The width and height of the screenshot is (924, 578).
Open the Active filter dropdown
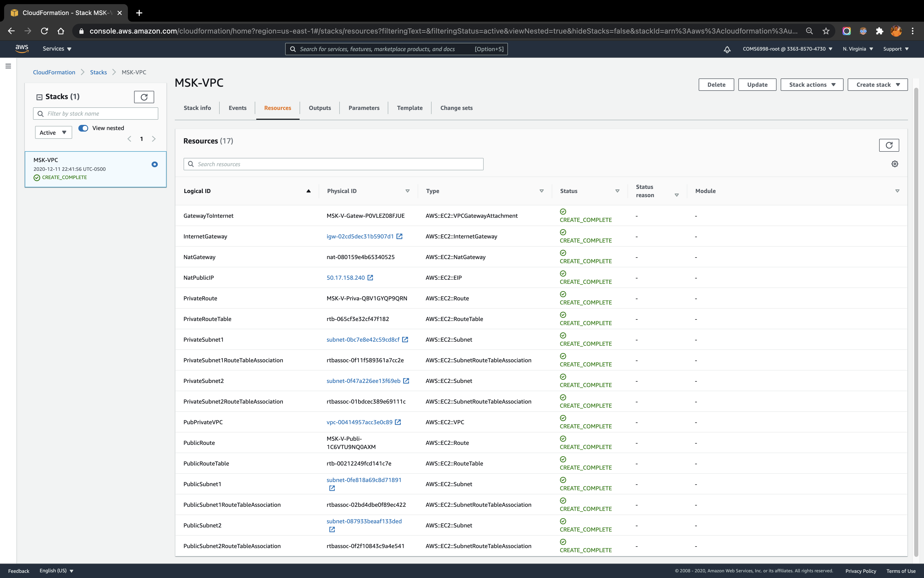click(53, 132)
